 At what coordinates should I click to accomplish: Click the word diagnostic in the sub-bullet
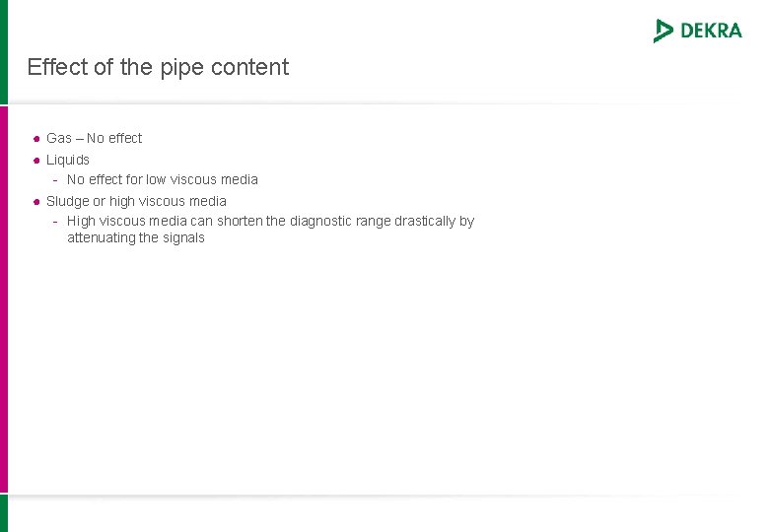pos(320,222)
